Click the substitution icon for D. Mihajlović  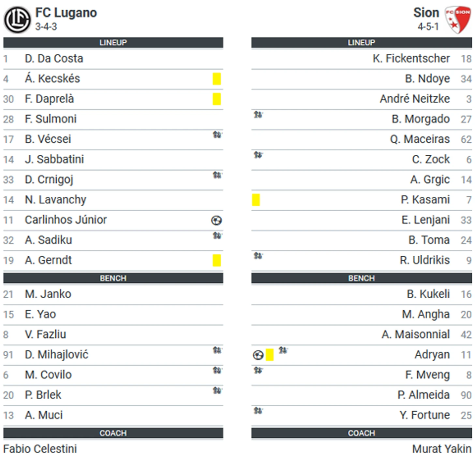(217, 350)
